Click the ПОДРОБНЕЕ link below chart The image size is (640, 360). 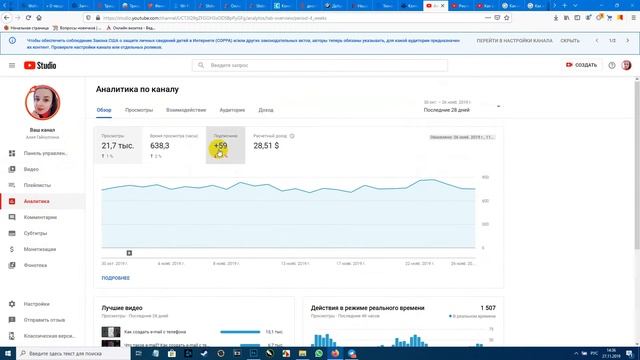tap(116, 278)
